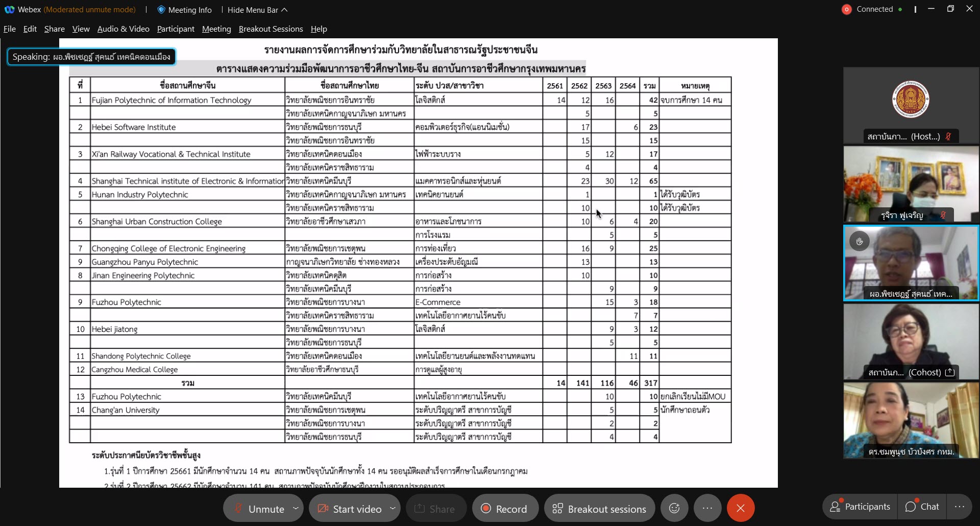Click the Webex logo icon
The width and height of the screenshot is (980, 526).
[9, 10]
